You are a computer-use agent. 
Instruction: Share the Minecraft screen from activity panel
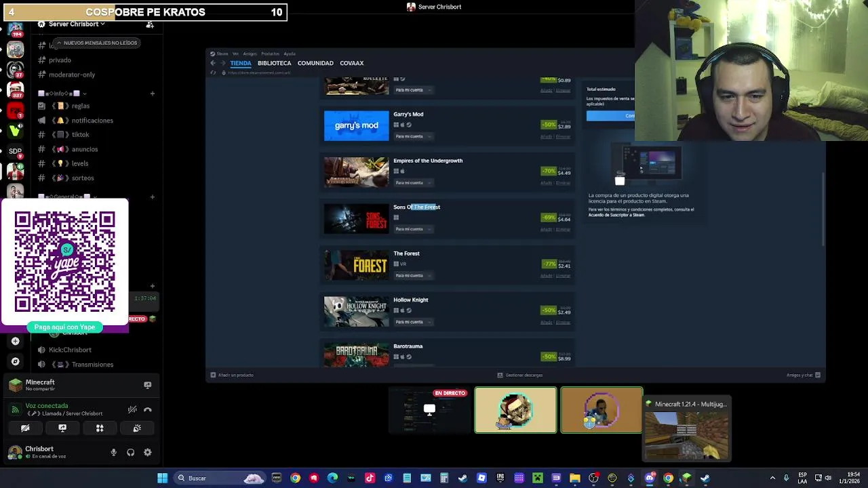click(147, 385)
